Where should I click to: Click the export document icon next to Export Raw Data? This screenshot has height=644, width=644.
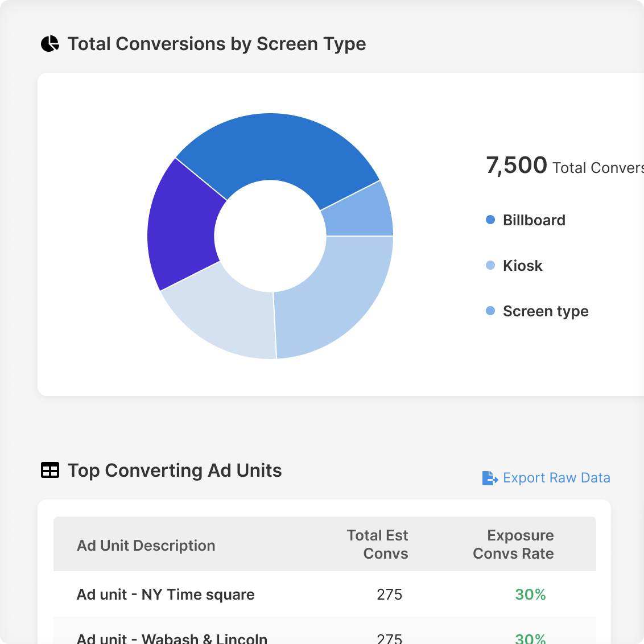pos(489,478)
